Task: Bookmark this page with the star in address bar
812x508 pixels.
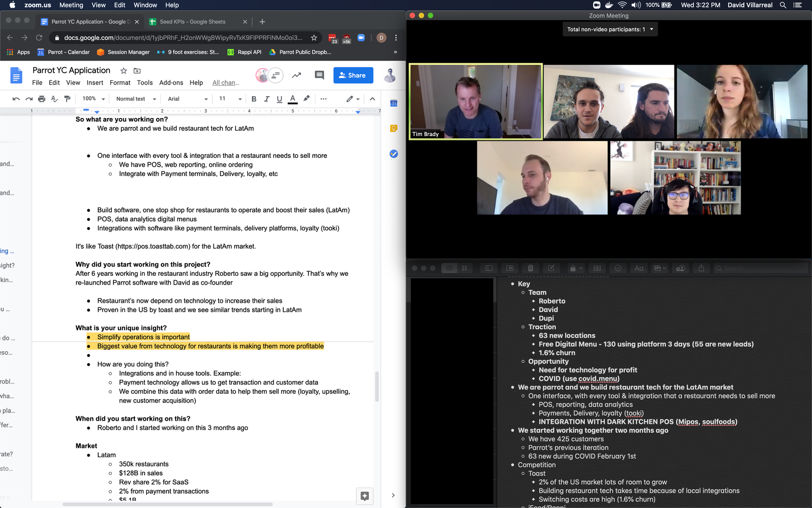Action: click(314, 38)
